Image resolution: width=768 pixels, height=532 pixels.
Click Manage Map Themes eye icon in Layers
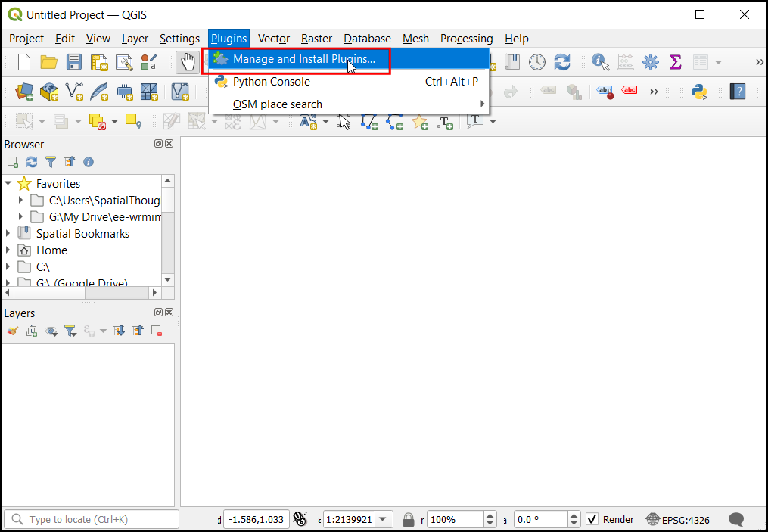coord(51,331)
